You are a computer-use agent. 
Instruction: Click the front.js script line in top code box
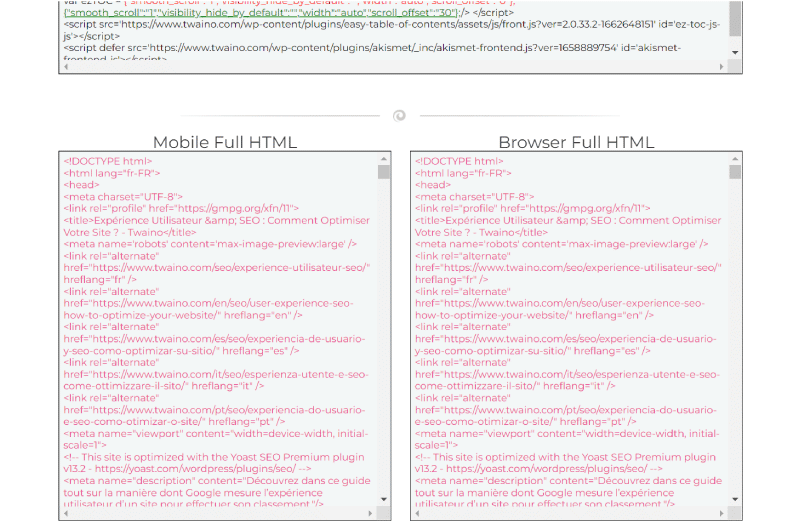[392, 30]
